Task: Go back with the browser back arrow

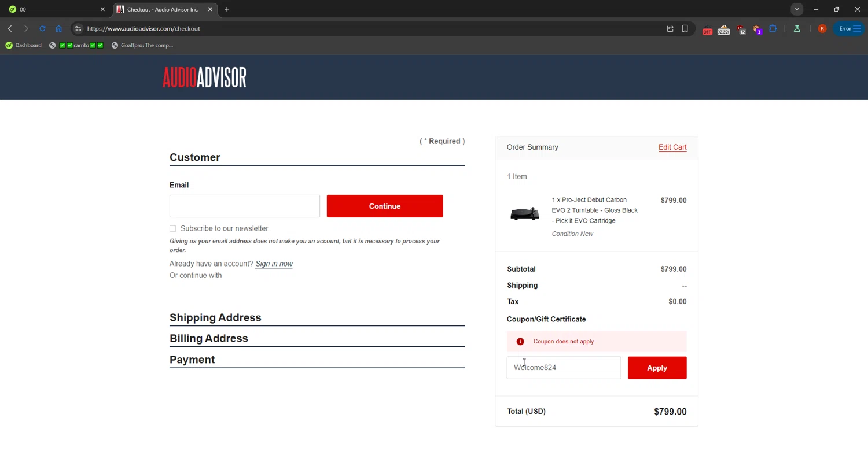Action: [x=10, y=28]
